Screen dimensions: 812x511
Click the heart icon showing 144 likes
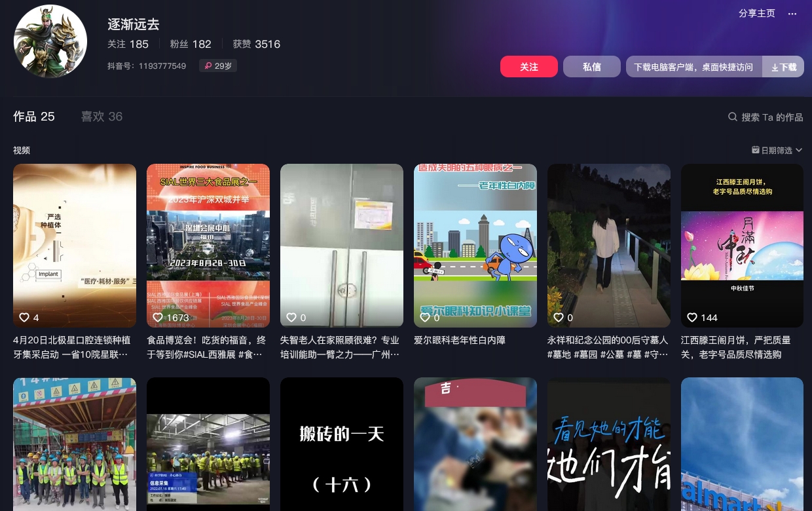(692, 317)
